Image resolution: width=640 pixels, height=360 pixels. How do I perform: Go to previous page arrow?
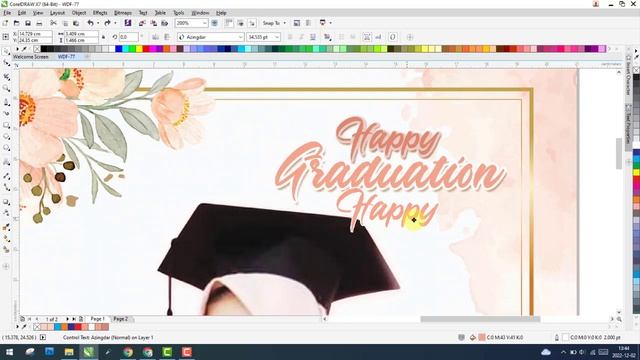pos(37,319)
